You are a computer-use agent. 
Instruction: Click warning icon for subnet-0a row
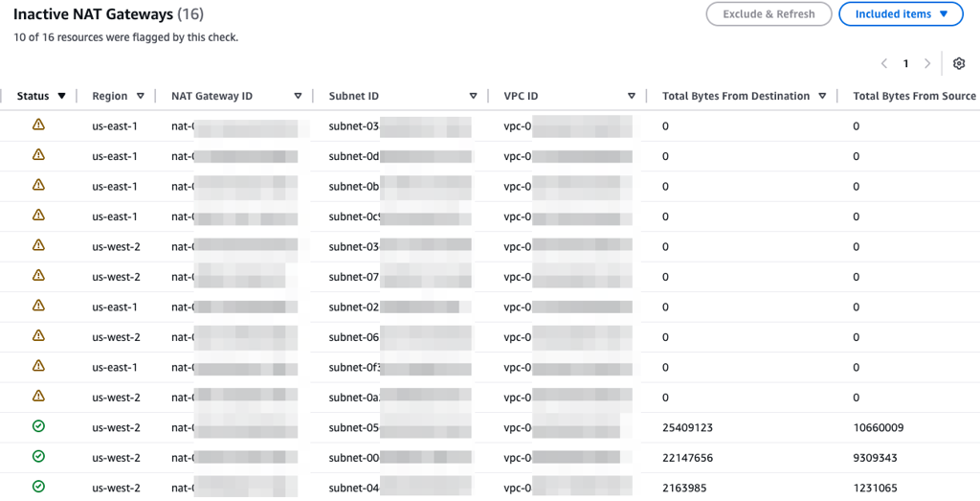click(38, 396)
